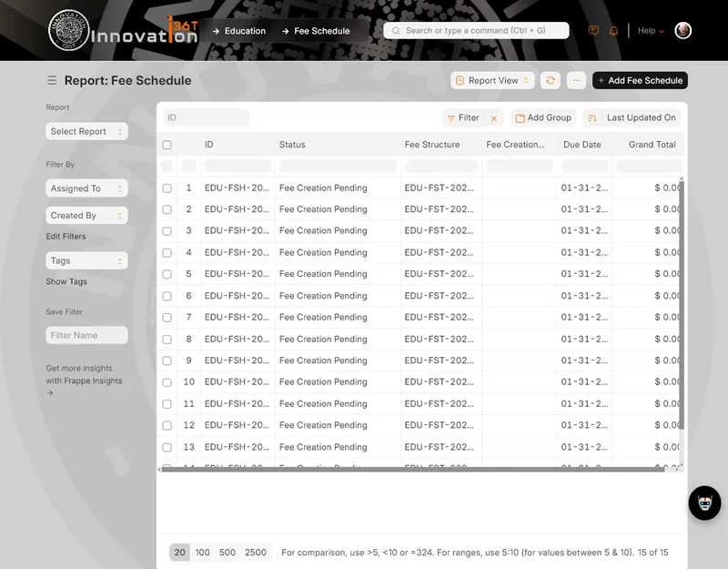Click the search magnifier icon
The image size is (728, 569).
(396, 31)
